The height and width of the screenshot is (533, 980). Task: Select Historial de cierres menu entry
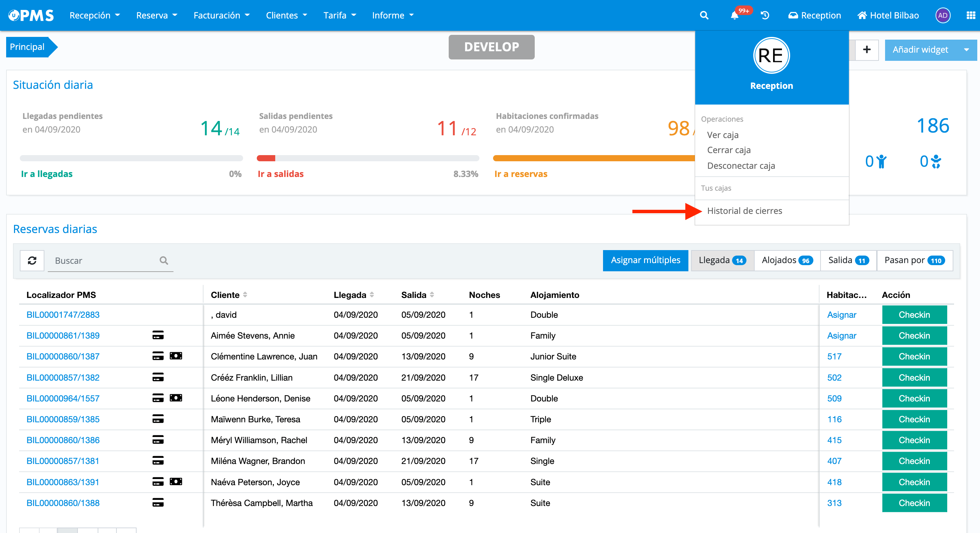coord(744,211)
